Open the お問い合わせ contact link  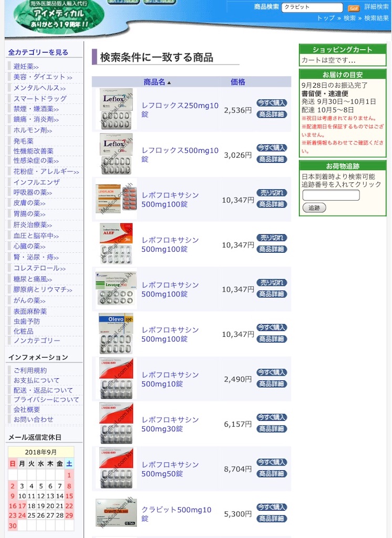pyautogui.click(x=33, y=419)
